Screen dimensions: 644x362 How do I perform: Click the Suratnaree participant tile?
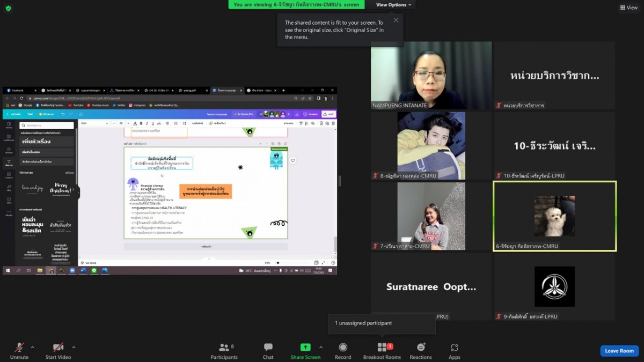[431, 286]
